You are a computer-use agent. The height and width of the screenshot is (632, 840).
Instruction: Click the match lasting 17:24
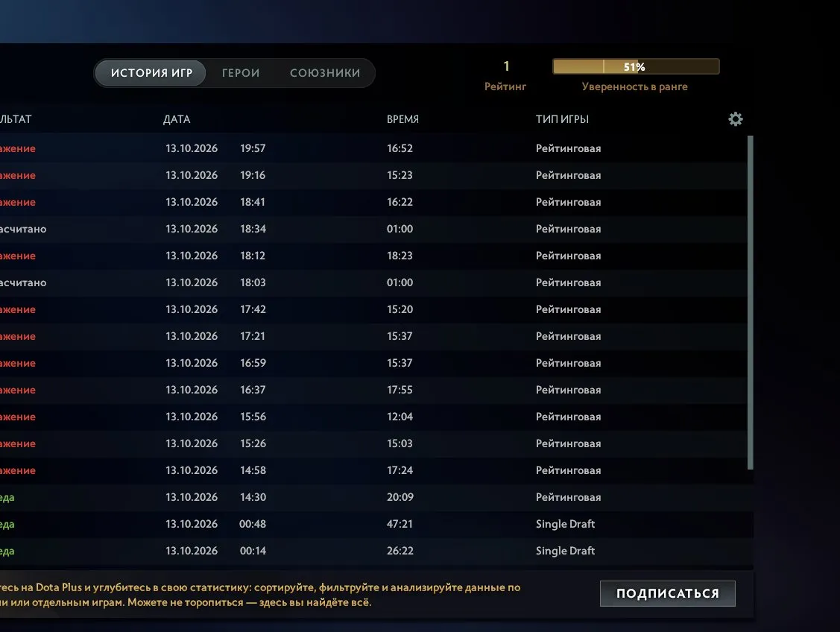coord(374,470)
